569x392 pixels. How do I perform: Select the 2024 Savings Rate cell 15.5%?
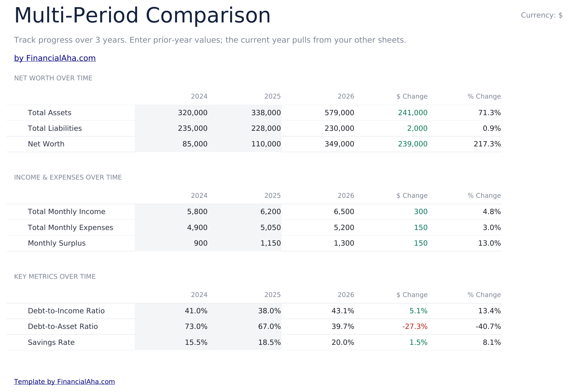(196, 343)
